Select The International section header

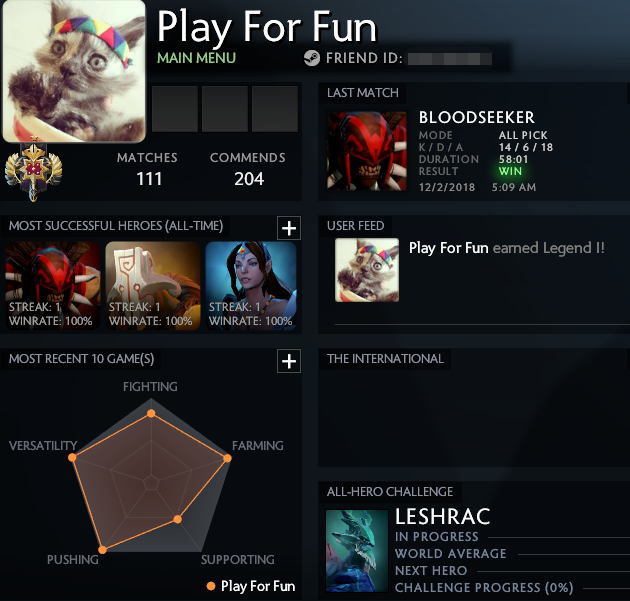[x=385, y=358]
